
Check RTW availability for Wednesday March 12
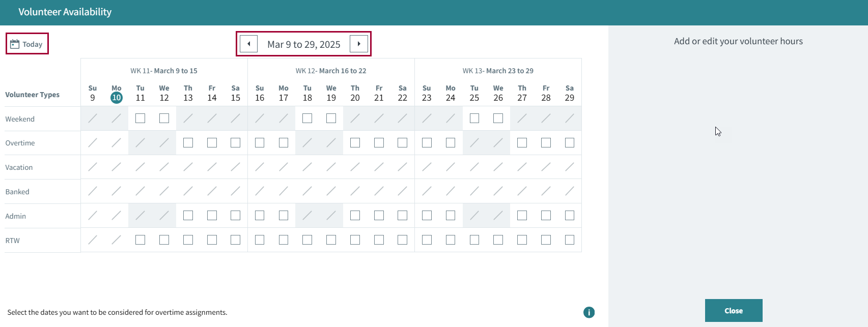[x=164, y=240]
